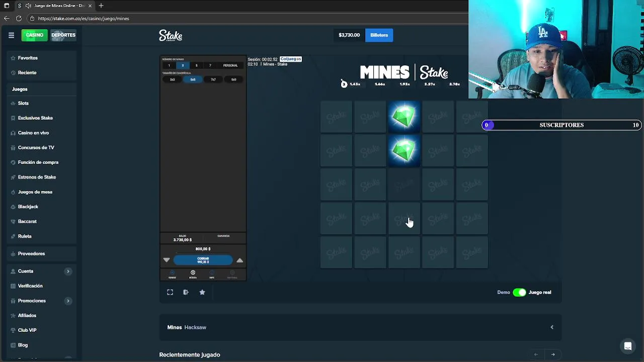Select 5x5 grid size

point(193,79)
